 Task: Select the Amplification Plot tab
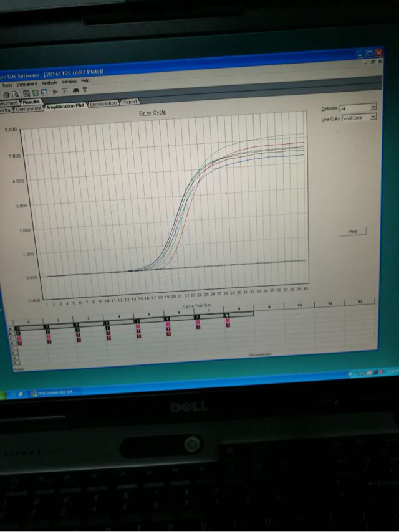65,106
